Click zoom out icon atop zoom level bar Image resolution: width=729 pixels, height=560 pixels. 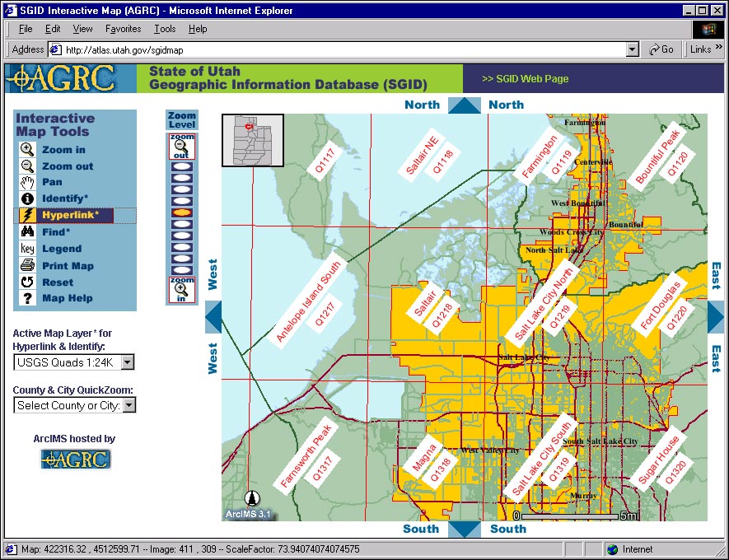click(182, 147)
